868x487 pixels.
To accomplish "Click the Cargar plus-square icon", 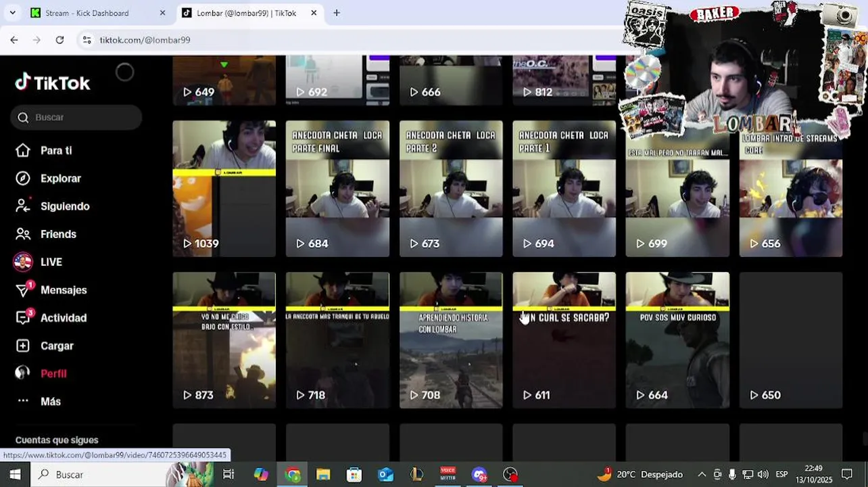I will tap(23, 346).
